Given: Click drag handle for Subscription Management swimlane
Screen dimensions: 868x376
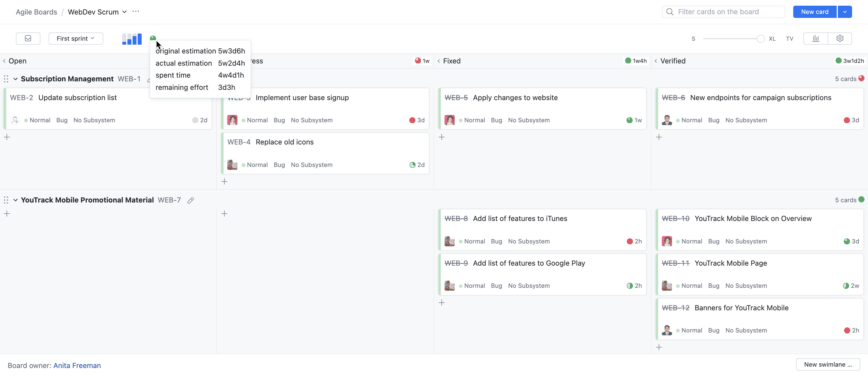Looking at the screenshot, I should coord(6,79).
